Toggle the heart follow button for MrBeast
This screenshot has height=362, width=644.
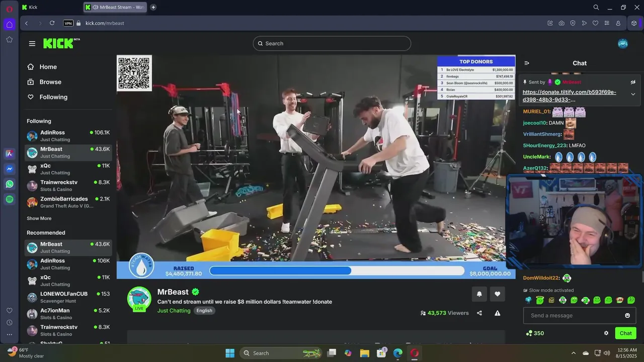click(497, 294)
